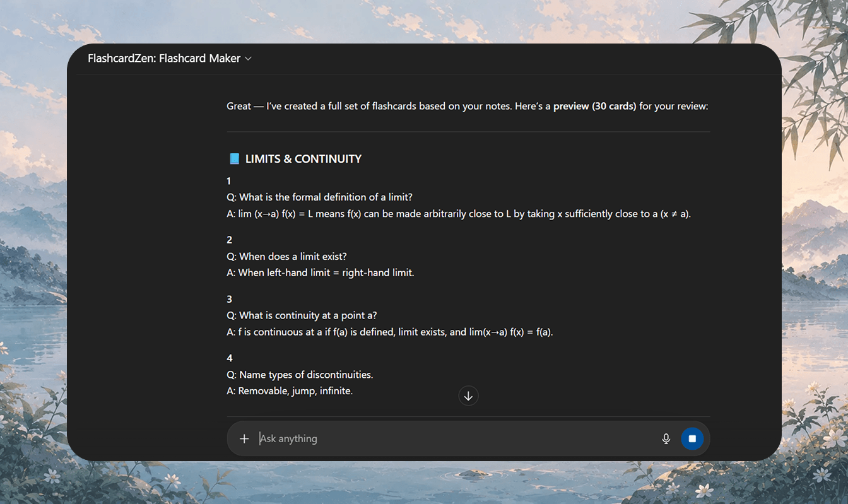Click card number 4 label
The width and height of the screenshot is (848, 504).
(230, 358)
